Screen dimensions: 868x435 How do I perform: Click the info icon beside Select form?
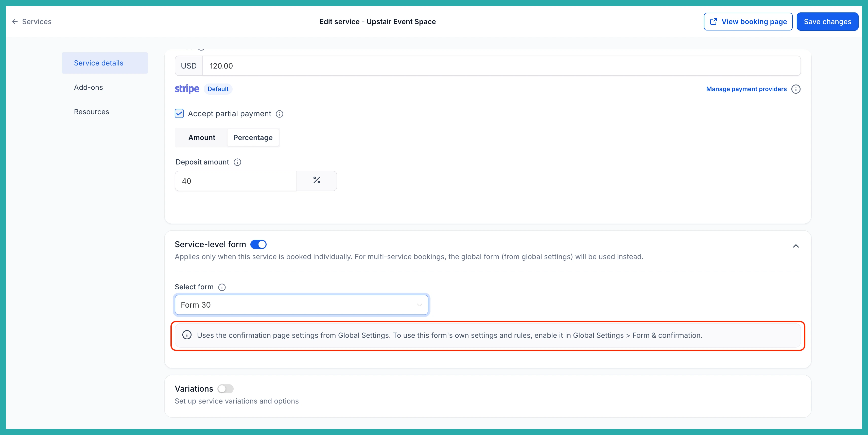coord(222,287)
